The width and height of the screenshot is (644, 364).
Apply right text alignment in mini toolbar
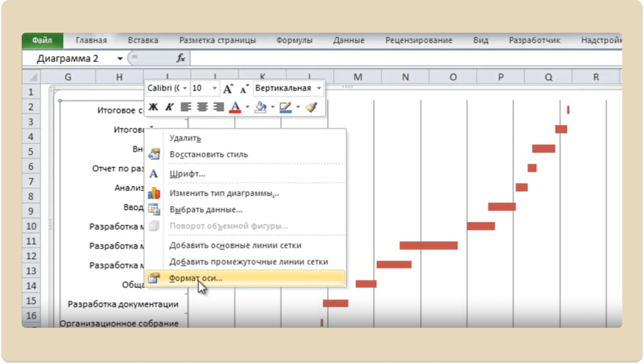coord(218,107)
